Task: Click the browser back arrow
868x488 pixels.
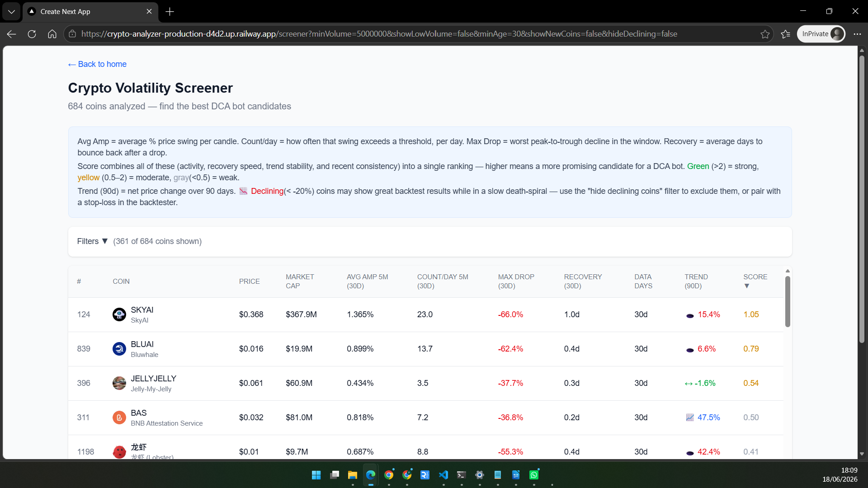Action: tap(12, 34)
